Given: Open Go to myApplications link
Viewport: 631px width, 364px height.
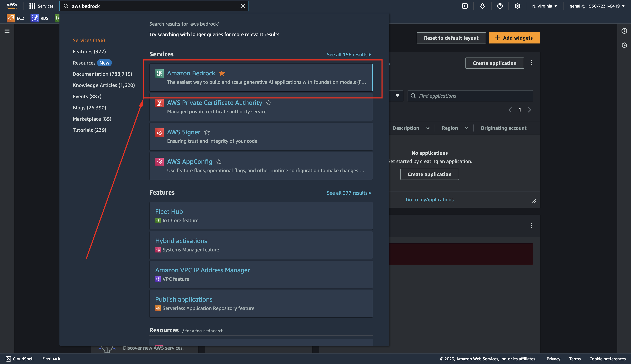Looking at the screenshot, I should point(429,199).
